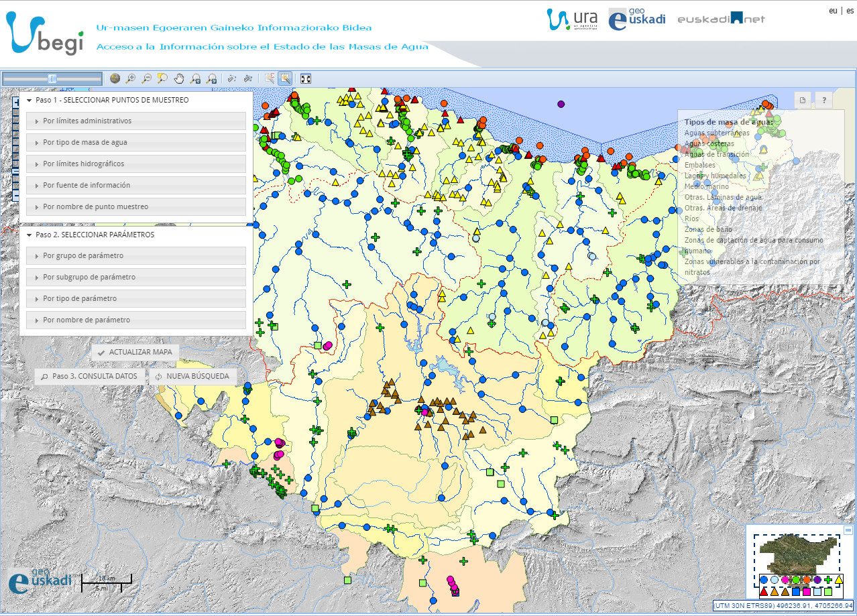Select the zoom out magnifier tool

pyautogui.click(x=146, y=78)
